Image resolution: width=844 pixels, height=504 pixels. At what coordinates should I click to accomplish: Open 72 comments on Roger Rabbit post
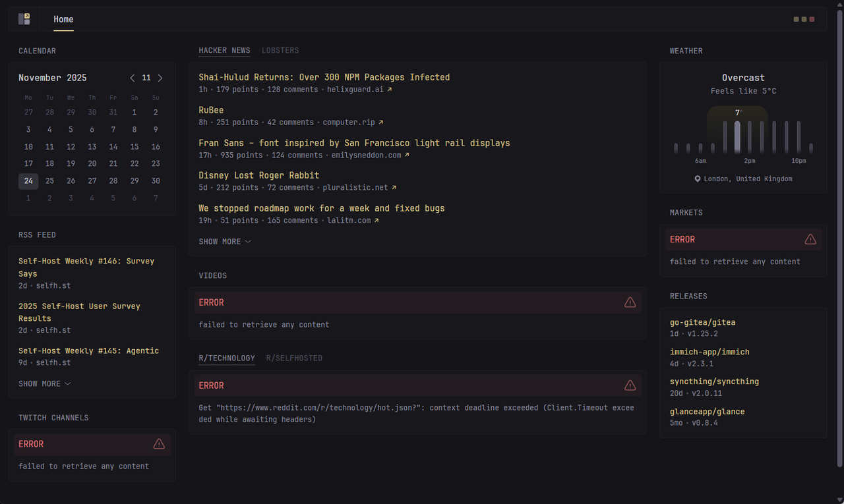[x=290, y=188]
